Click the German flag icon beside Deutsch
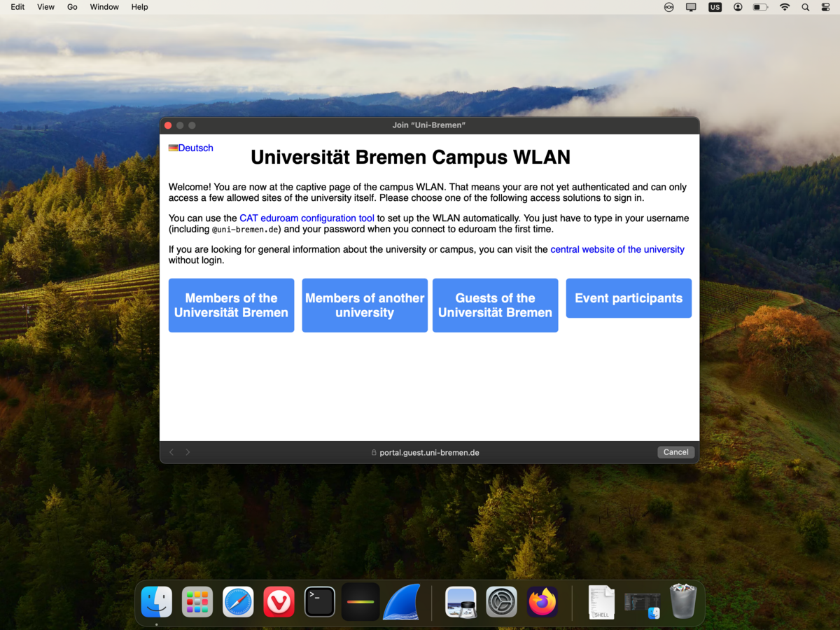The width and height of the screenshot is (840, 630). [x=173, y=148]
